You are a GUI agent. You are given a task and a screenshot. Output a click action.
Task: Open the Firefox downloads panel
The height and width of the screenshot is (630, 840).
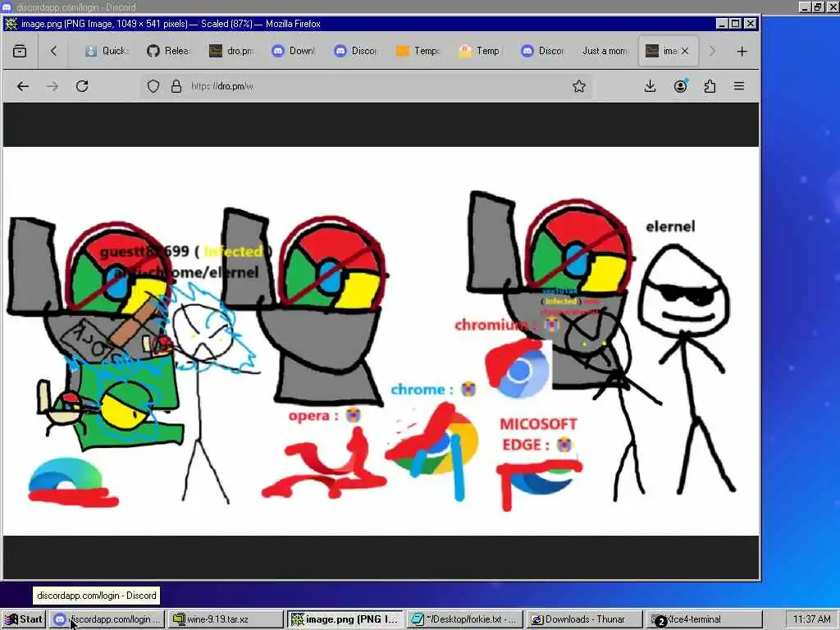tap(650, 86)
